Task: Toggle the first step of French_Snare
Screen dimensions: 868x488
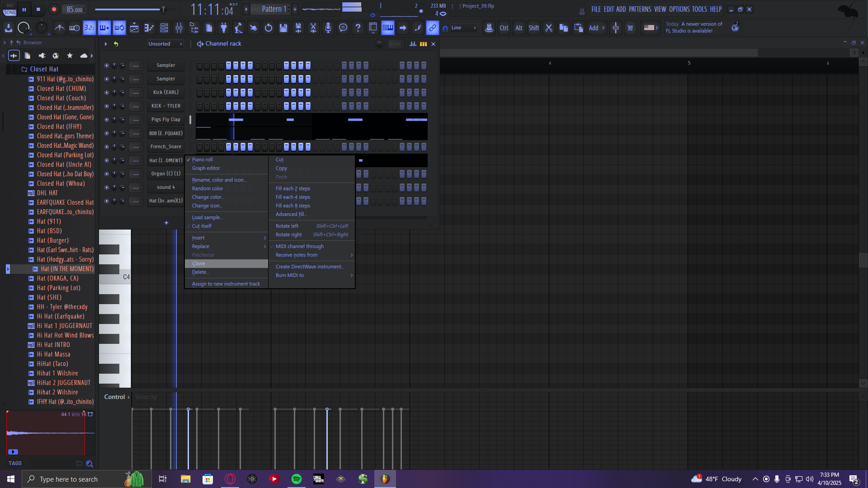Action: 199,147
